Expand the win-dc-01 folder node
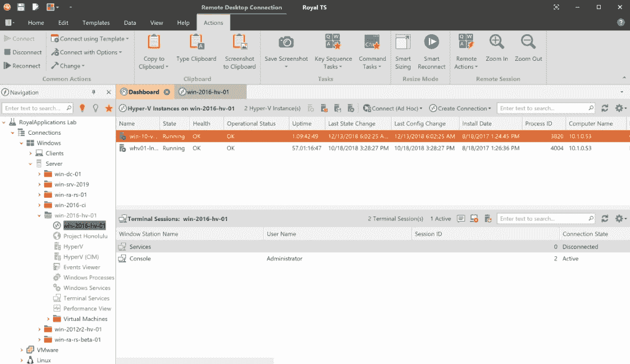Image resolution: width=630 pixels, height=364 pixels. [x=39, y=175]
